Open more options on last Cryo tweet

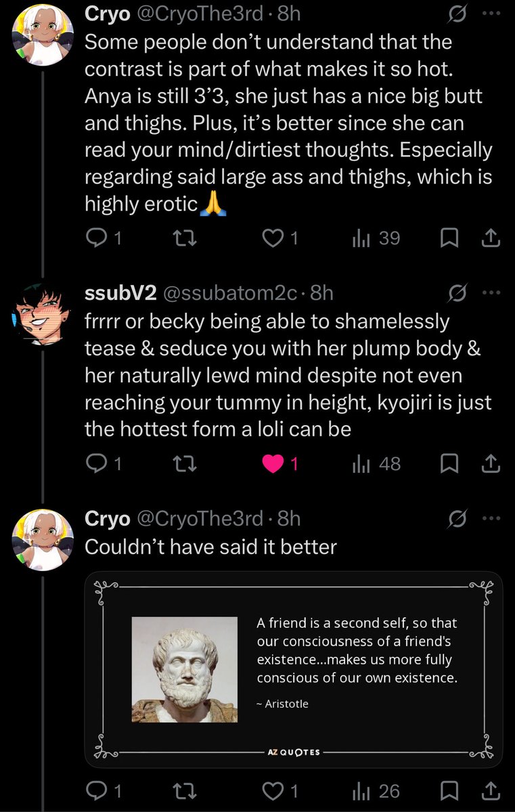(491, 519)
